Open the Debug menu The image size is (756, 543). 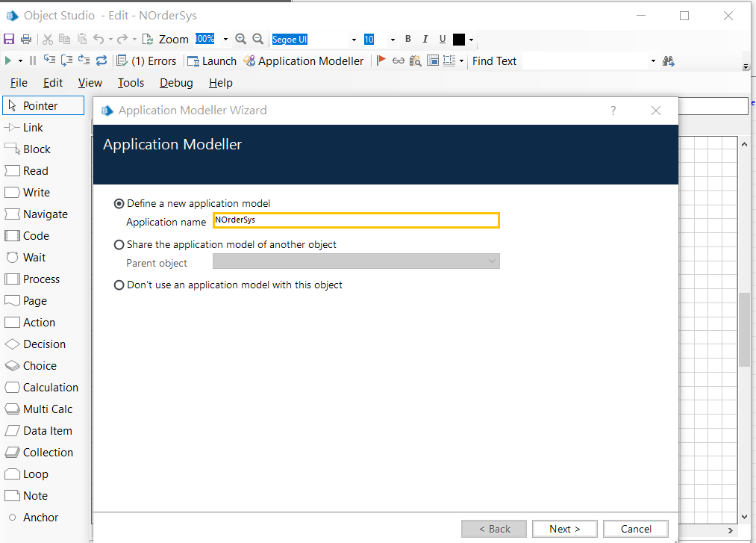tap(176, 83)
